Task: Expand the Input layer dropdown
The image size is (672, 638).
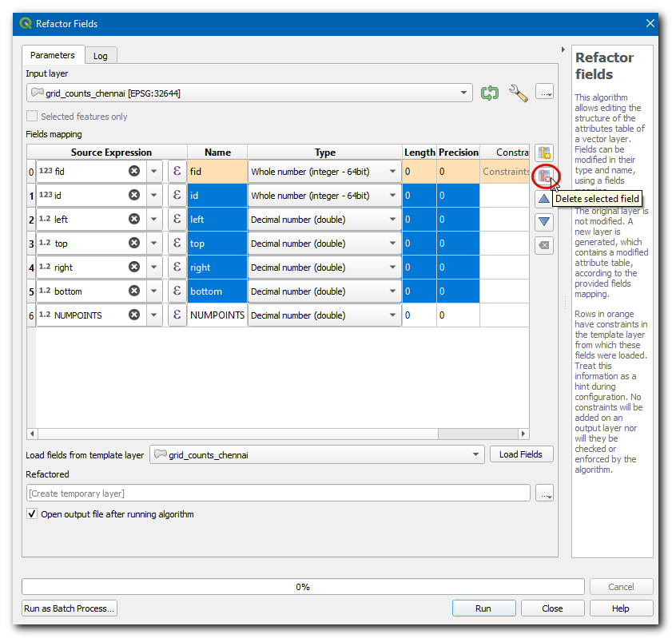Action: tap(465, 93)
